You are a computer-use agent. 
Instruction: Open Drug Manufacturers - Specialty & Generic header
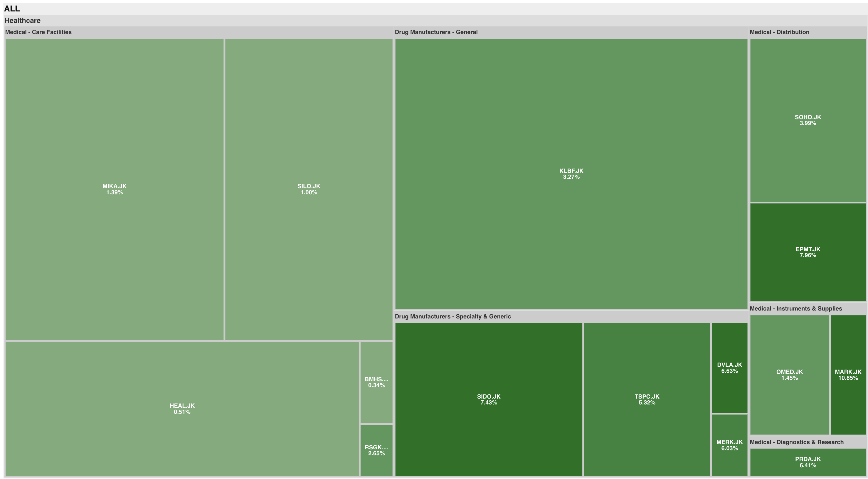pyautogui.click(x=452, y=316)
